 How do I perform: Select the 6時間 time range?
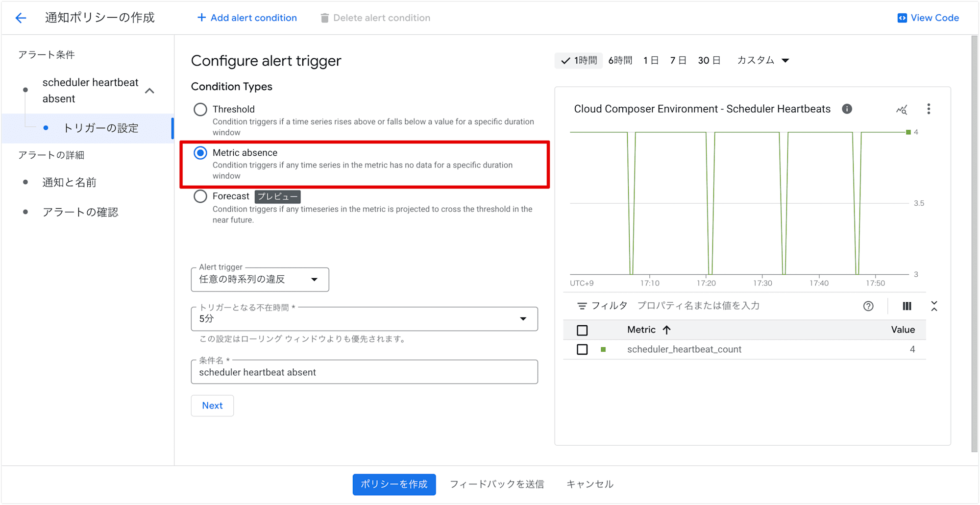point(620,60)
